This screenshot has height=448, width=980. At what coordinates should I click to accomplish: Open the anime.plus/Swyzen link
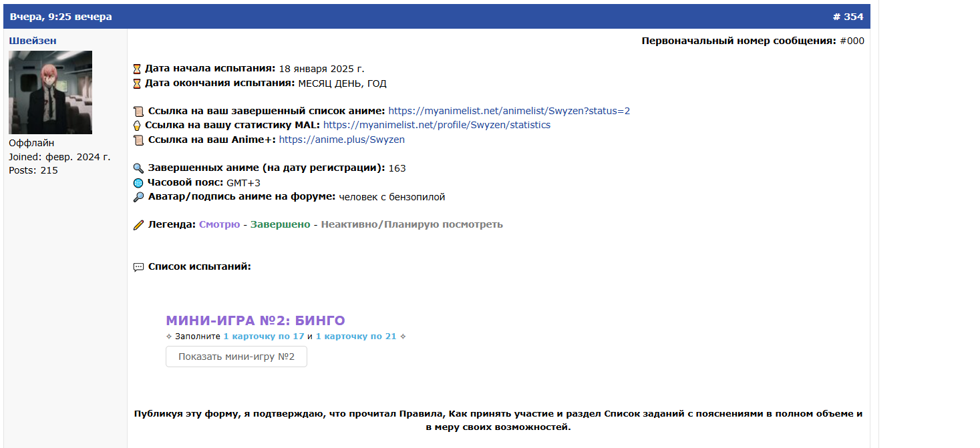click(x=341, y=140)
